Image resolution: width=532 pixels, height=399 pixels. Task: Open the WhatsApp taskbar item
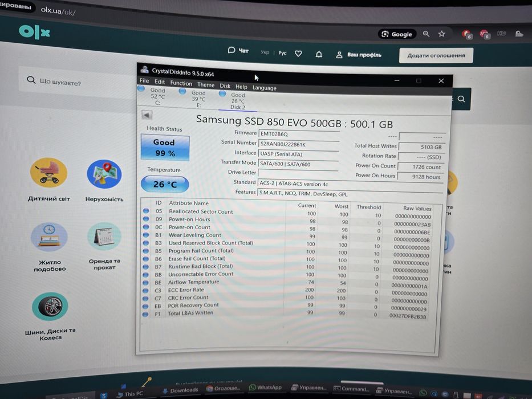[x=265, y=387]
